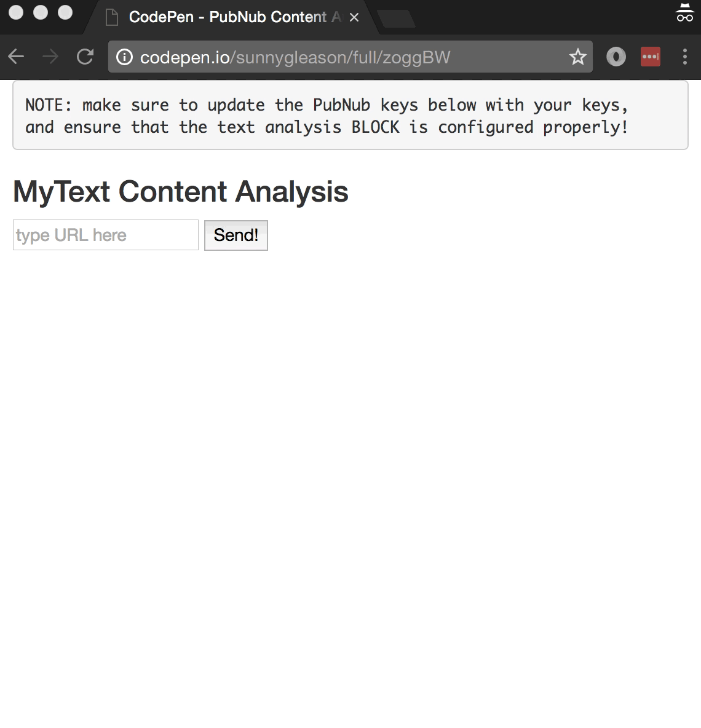Bookmark this page with the star
The image size is (701, 728).
pyautogui.click(x=577, y=57)
